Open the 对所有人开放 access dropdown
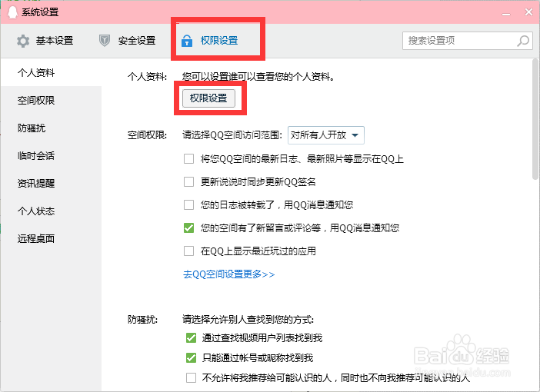The image size is (540, 392). click(326, 135)
